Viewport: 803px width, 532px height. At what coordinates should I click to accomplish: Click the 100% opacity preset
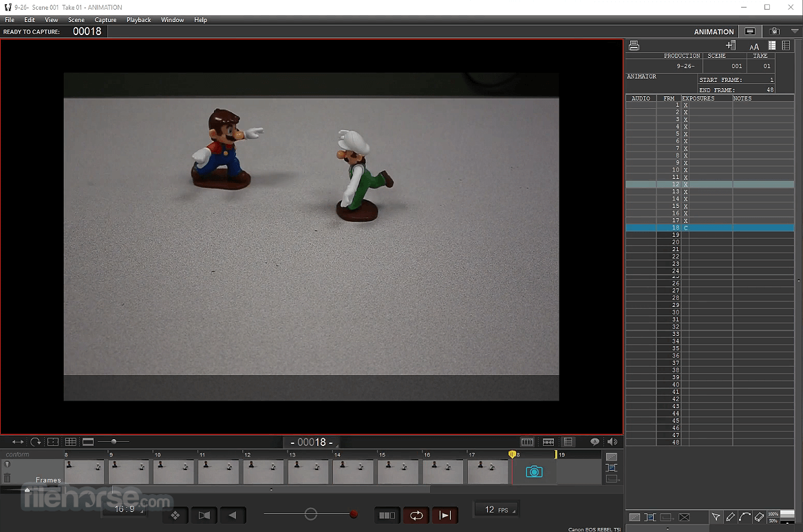point(773,513)
